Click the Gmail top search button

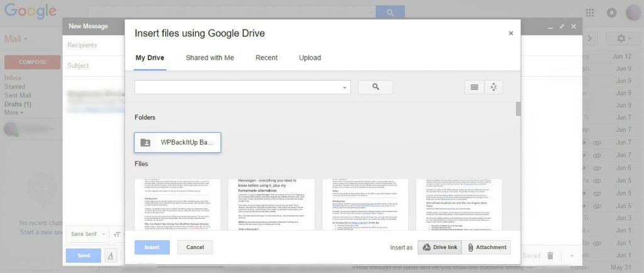point(390,13)
